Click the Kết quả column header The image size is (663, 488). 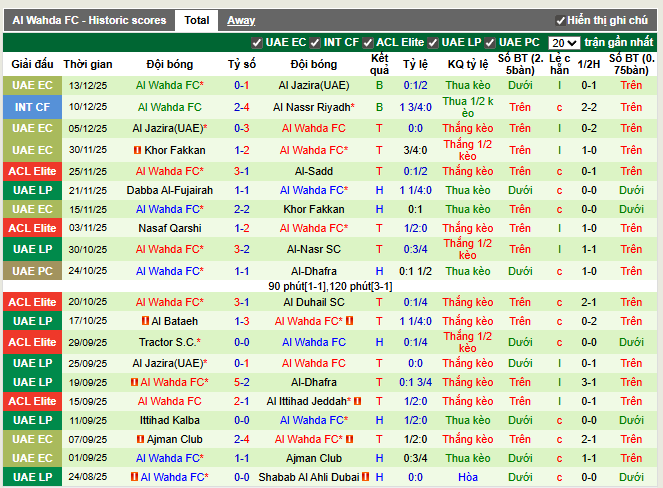[x=379, y=64]
